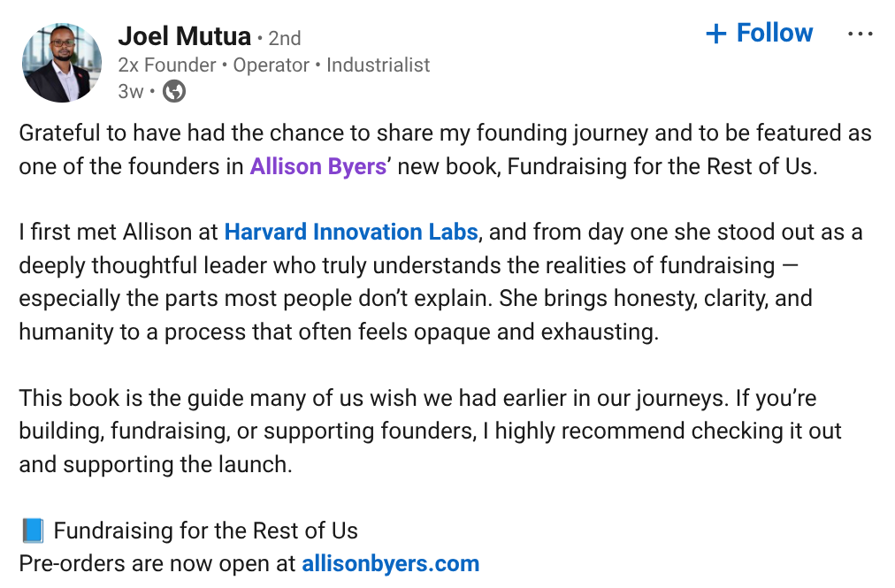Click the globe public visibility icon

pyautogui.click(x=174, y=91)
